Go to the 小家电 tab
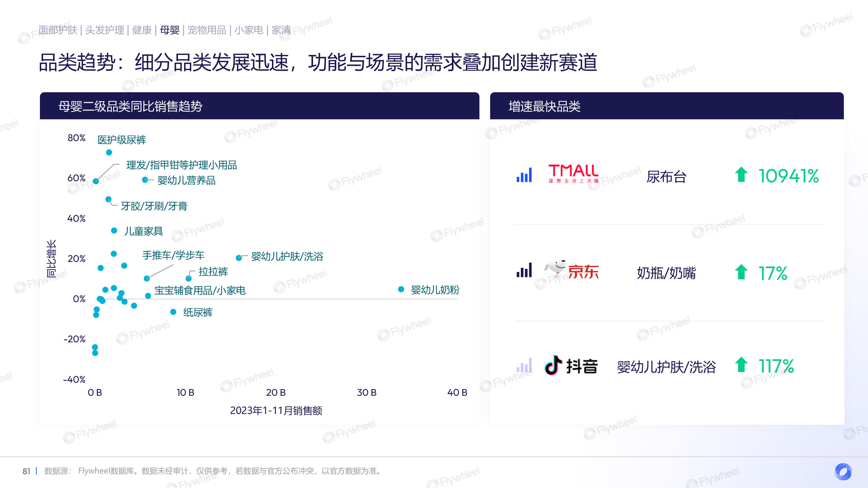This screenshot has height=488, width=868. point(249,30)
